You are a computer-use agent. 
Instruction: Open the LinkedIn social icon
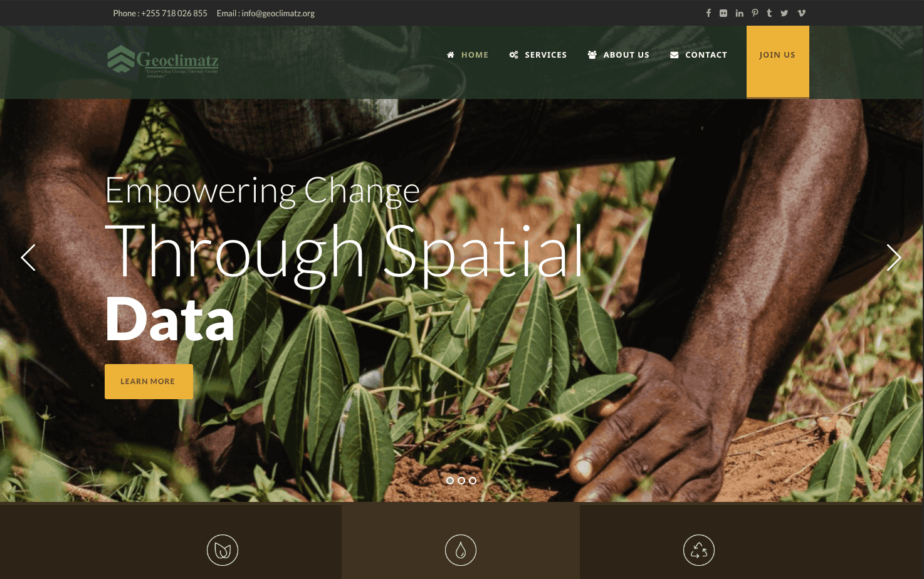tap(740, 13)
